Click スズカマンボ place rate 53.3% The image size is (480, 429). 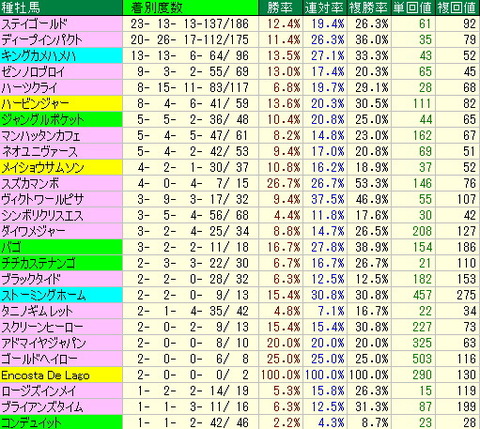(x=372, y=184)
